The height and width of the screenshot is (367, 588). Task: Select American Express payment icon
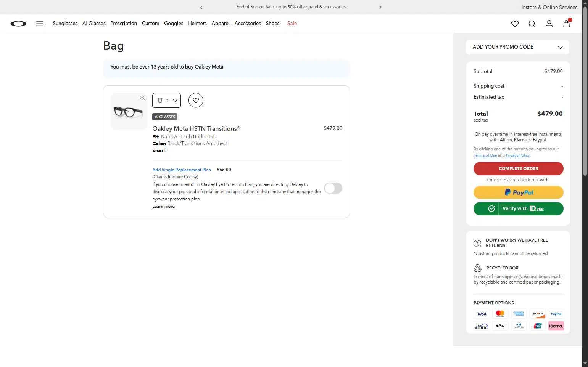click(519, 314)
